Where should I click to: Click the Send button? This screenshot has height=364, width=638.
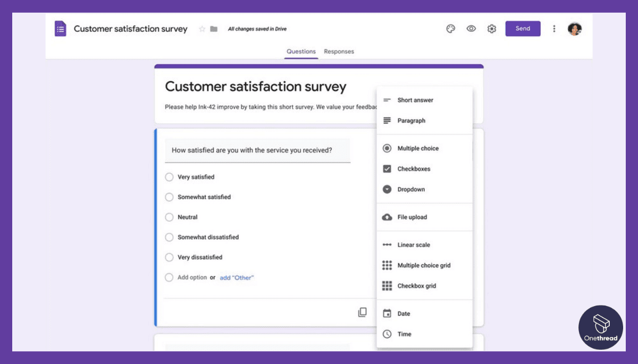(x=523, y=29)
